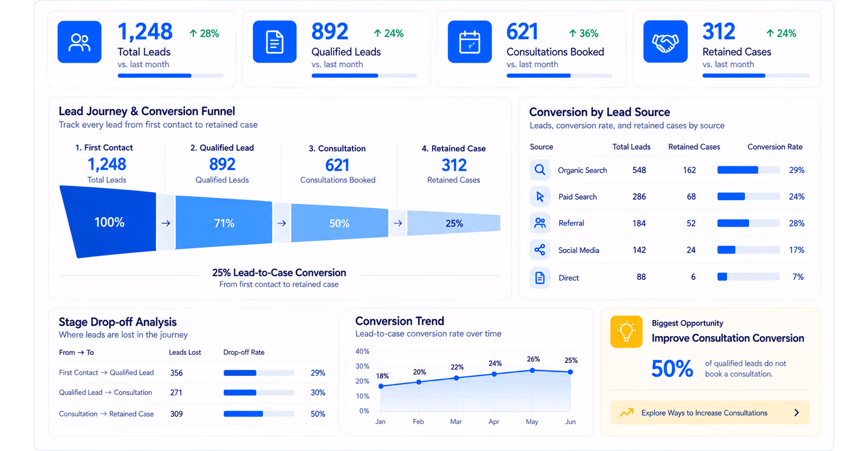Click the Organic Search conversion rate bar
Image resolution: width=868 pixels, height=451 pixels.
point(748,170)
